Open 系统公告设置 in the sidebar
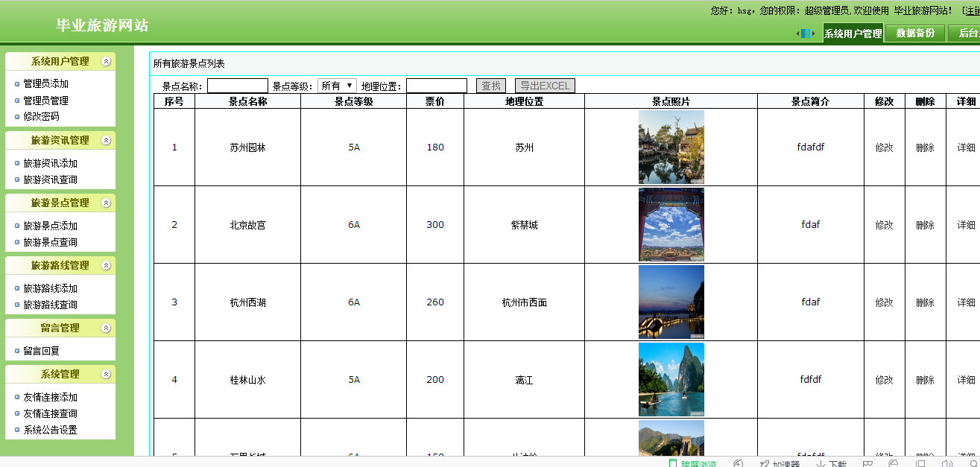 pos(51,430)
